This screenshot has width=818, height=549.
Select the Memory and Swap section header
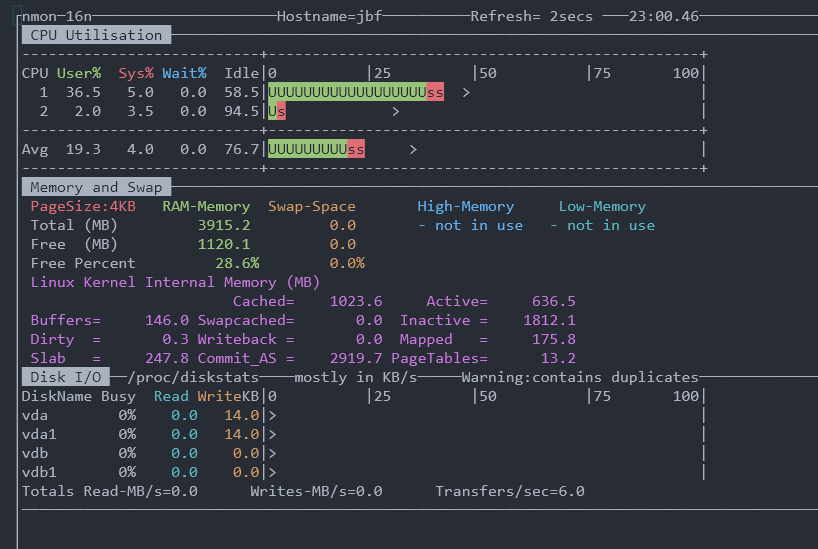point(96,187)
